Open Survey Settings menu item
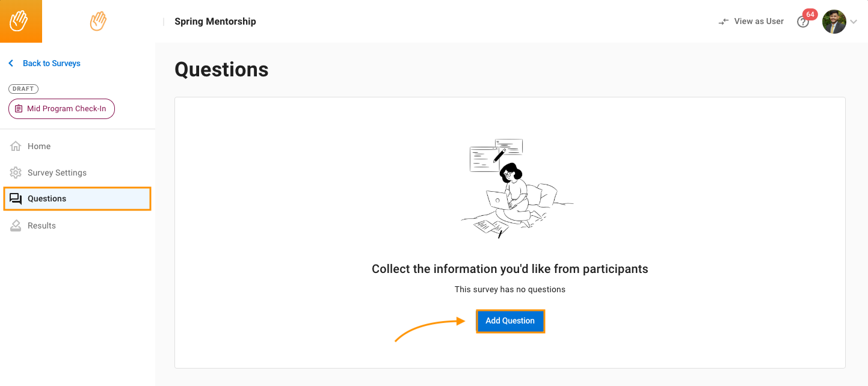The image size is (868, 386). pyautogui.click(x=57, y=173)
